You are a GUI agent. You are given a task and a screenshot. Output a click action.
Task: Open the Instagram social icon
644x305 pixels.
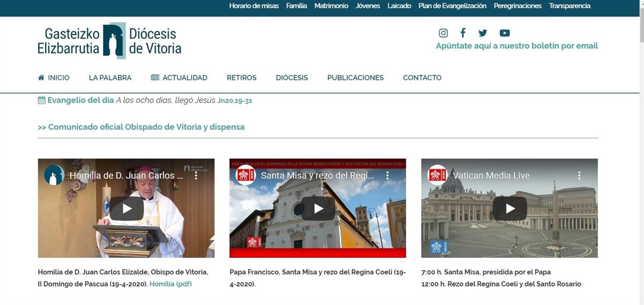443,33
